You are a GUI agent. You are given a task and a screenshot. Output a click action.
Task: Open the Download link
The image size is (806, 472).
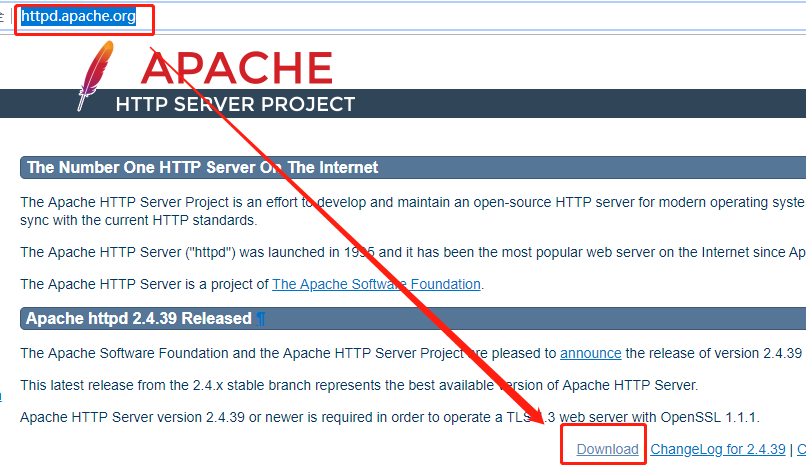click(x=607, y=449)
